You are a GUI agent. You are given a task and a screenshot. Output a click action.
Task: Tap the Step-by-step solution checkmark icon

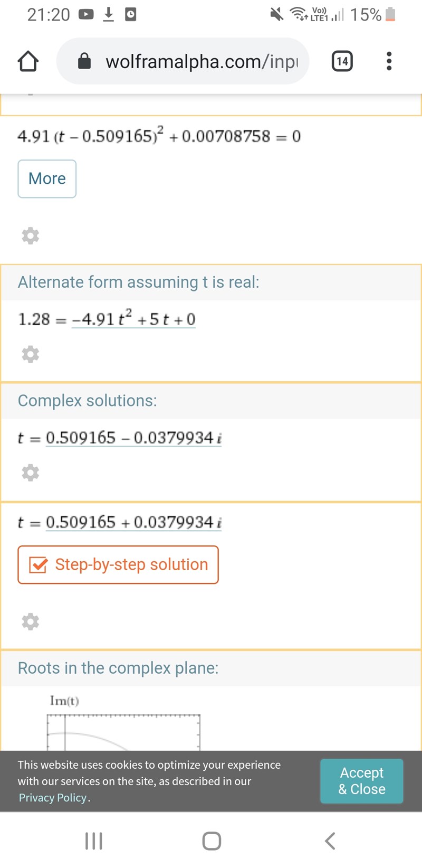pos(39,565)
